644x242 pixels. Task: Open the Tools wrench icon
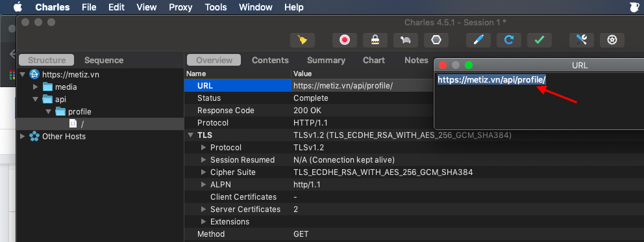pos(582,40)
